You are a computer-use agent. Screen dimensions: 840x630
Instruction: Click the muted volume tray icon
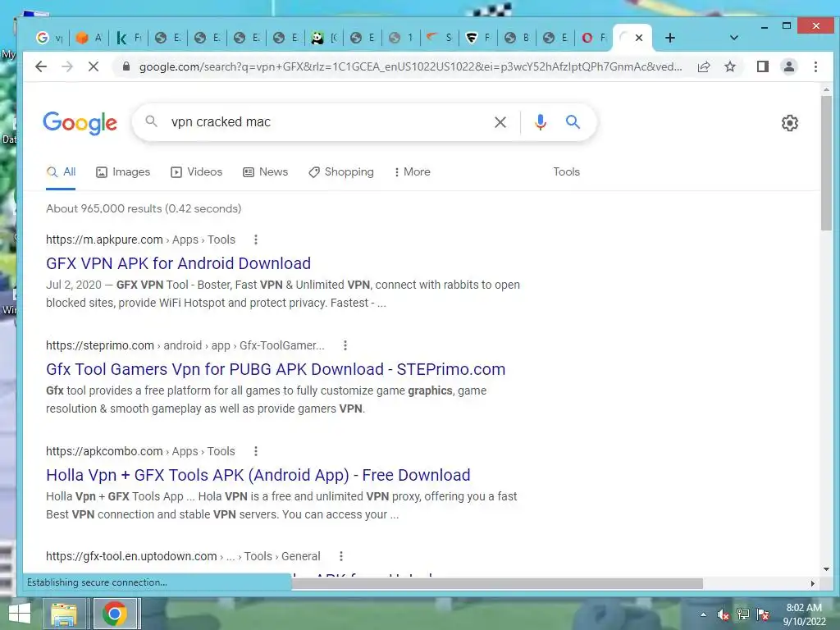[724, 614]
